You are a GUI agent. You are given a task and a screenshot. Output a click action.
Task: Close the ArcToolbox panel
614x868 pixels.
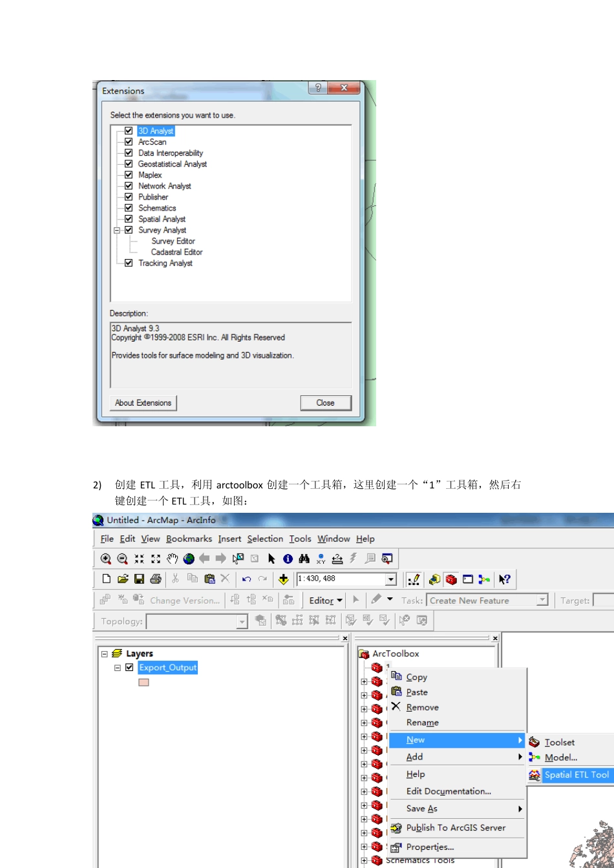[495, 638]
